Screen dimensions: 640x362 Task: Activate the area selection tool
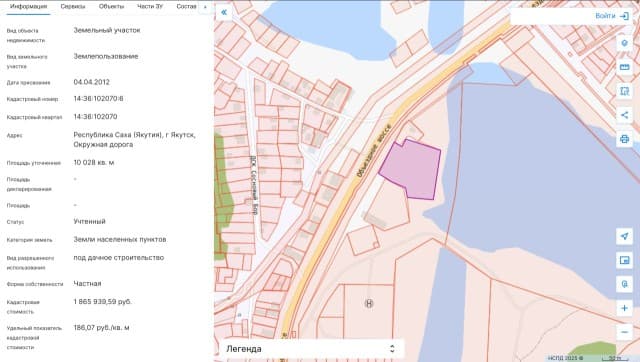tap(624, 91)
